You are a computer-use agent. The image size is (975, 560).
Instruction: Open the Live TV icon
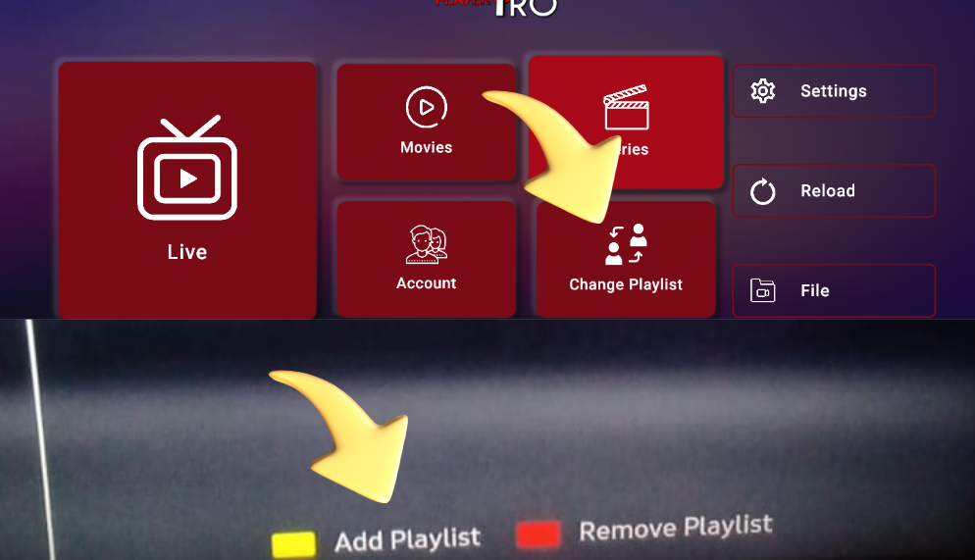click(x=187, y=169)
